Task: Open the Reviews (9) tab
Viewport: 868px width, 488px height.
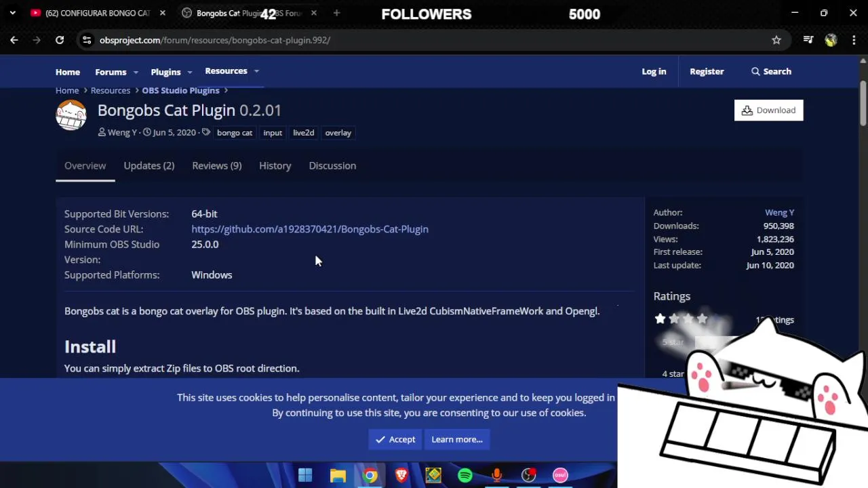Action: [217, 165]
